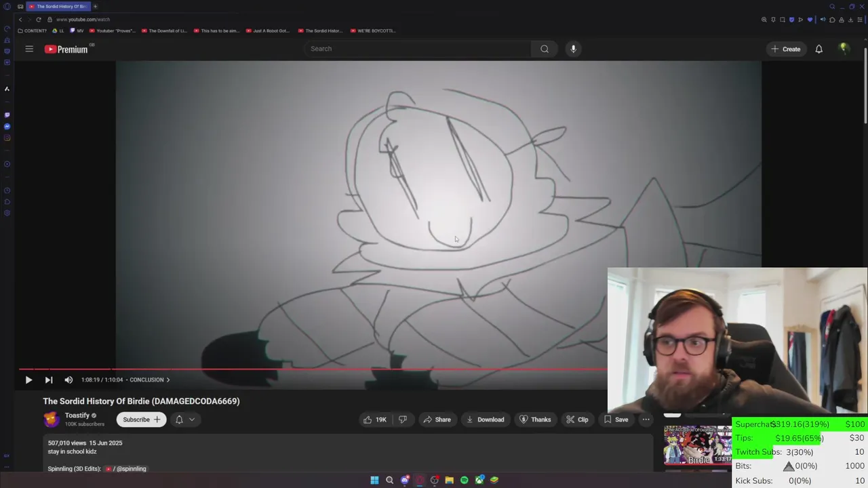Open the lock site-info icon in address bar

(x=49, y=20)
